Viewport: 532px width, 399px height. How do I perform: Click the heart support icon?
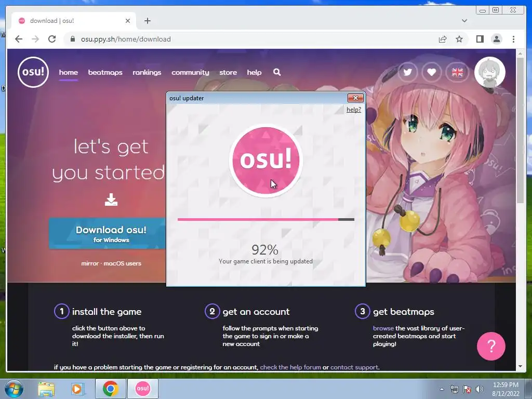(x=432, y=72)
